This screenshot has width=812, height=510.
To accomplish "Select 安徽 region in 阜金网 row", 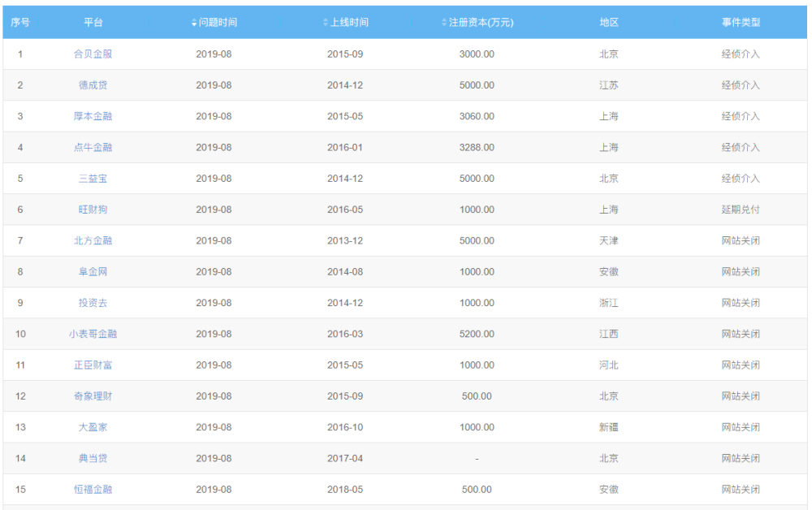I will [x=609, y=271].
